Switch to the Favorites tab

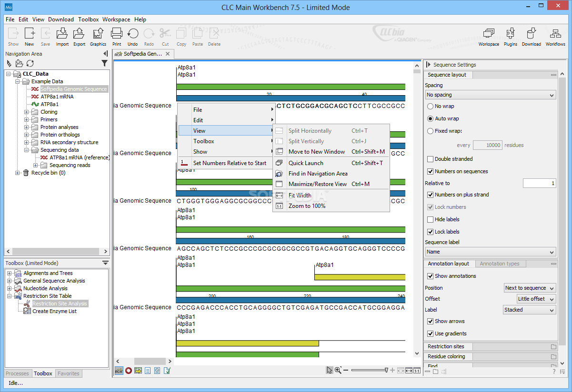click(x=69, y=373)
